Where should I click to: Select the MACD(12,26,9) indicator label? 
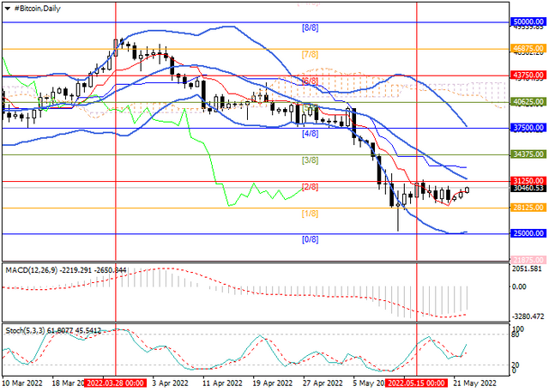33,270
